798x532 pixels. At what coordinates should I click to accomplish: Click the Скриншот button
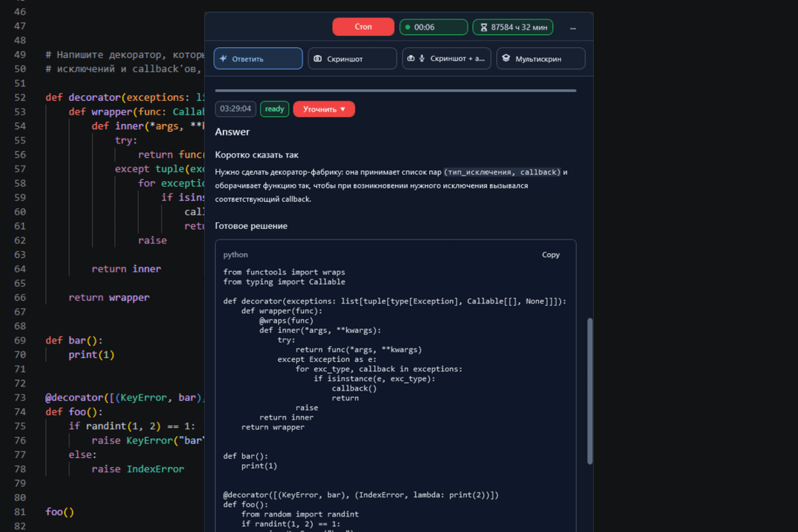[352, 59]
